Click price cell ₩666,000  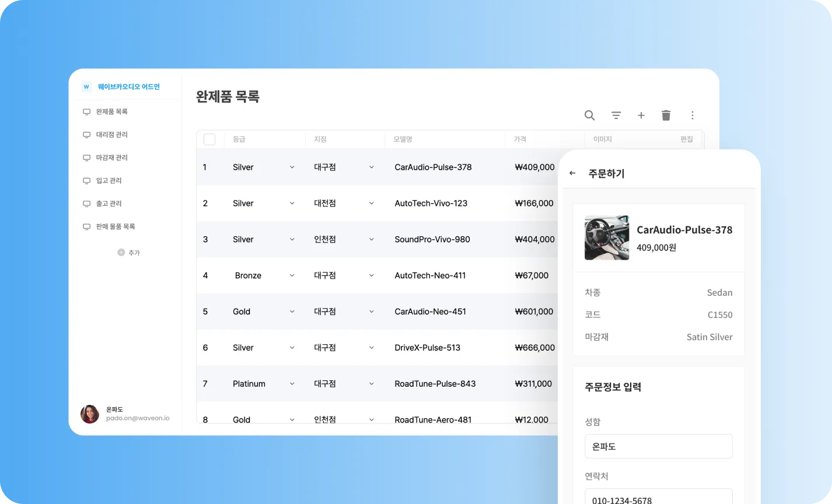pyautogui.click(x=534, y=348)
